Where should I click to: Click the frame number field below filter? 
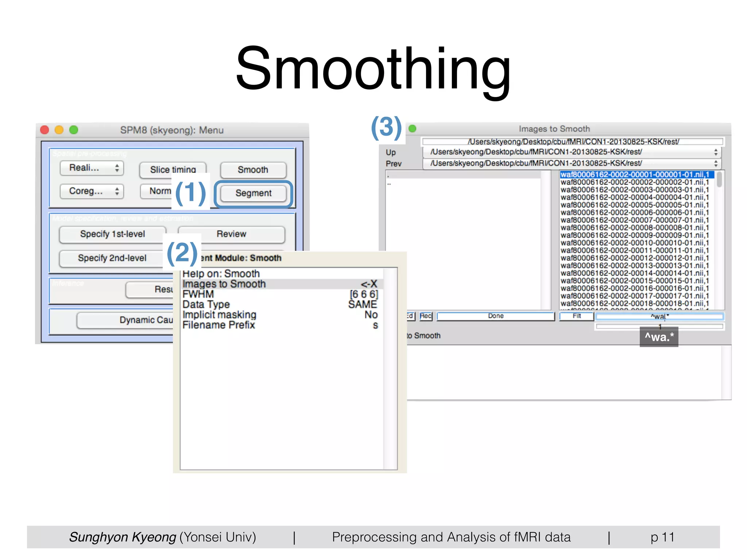660,326
